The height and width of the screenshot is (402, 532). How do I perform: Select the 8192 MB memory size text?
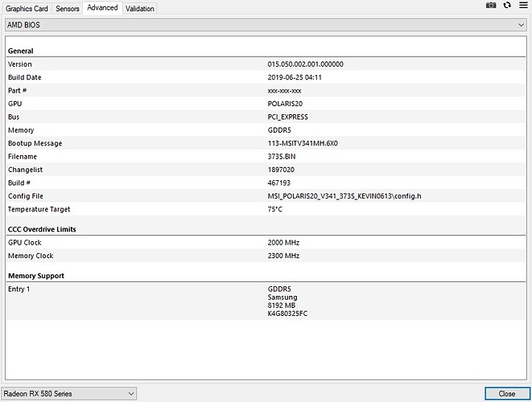tap(281, 306)
